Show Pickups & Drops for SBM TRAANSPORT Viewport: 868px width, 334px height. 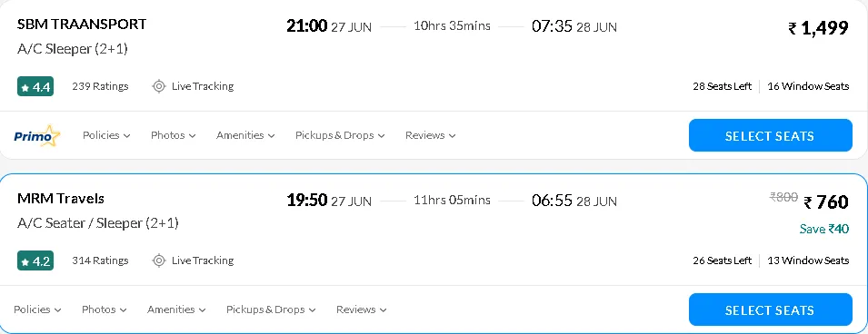click(340, 135)
